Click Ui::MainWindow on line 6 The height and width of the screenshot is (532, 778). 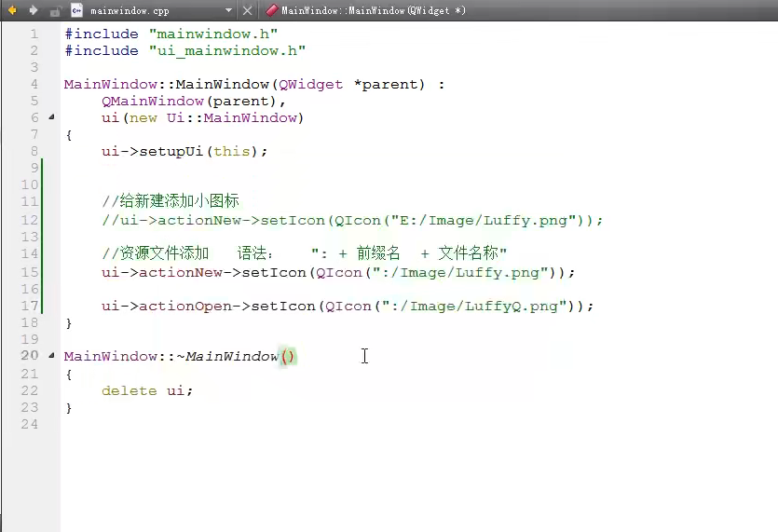coord(232,118)
